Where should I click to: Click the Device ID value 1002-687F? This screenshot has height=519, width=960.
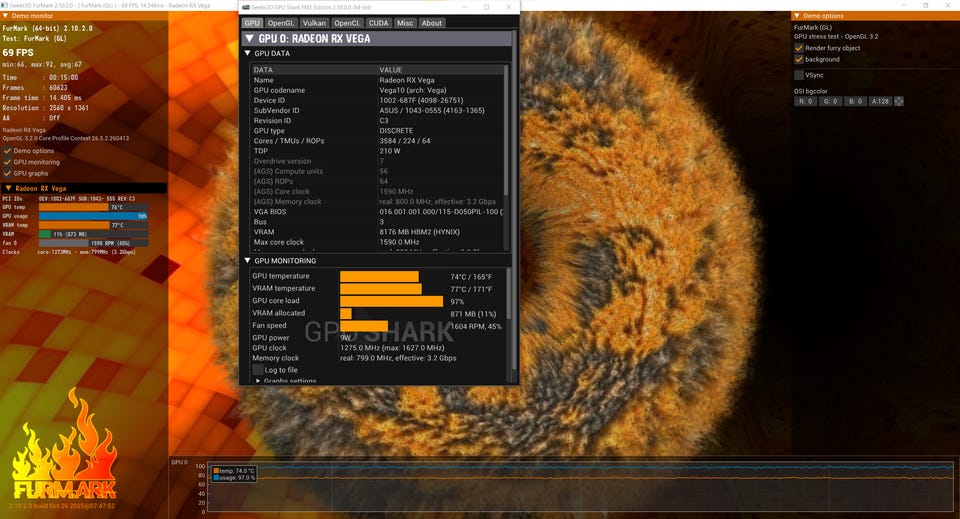[421, 100]
